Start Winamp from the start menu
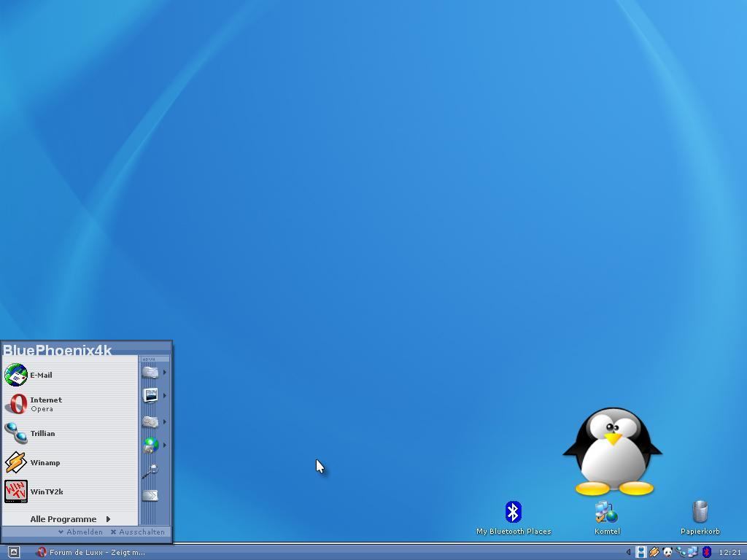This screenshot has height=560, width=747. click(69, 462)
